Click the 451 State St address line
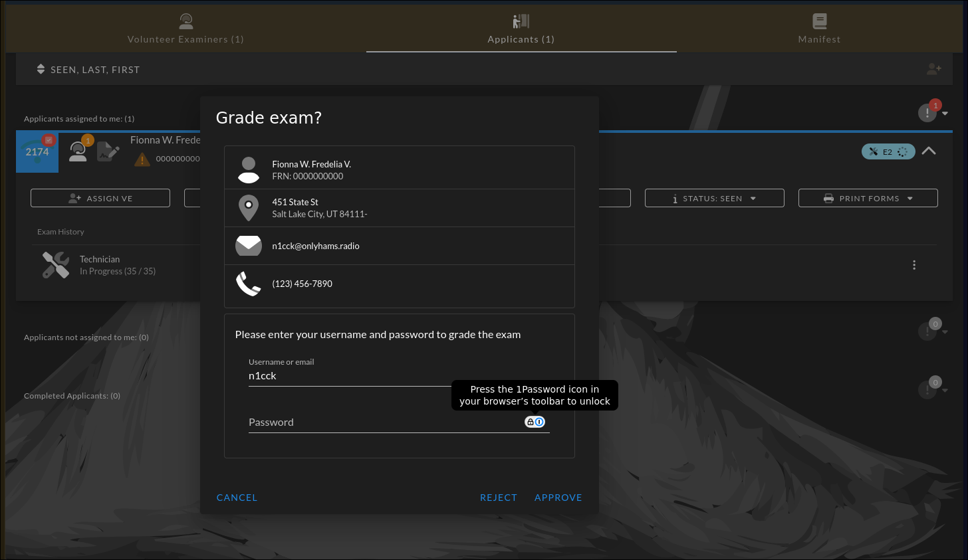Image resolution: width=968 pixels, height=560 pixels. click(295, 202)
